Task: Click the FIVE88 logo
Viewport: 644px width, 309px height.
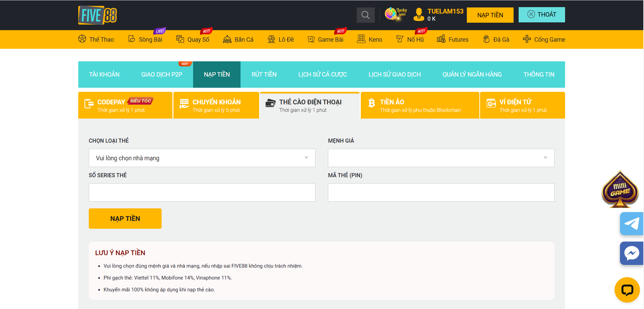Action: [98, 15]
